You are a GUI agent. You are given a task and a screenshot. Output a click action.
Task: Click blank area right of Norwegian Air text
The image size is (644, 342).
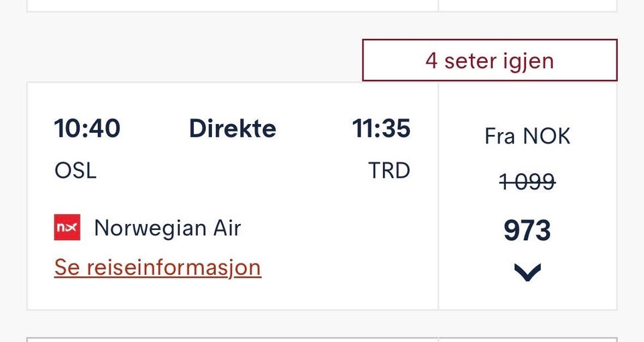click(337, 227)
